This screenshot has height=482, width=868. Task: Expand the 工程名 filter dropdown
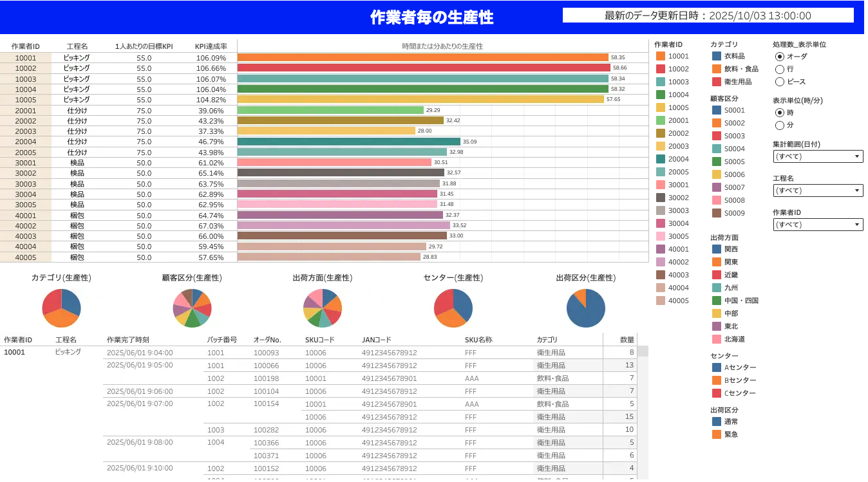[818, 190]
